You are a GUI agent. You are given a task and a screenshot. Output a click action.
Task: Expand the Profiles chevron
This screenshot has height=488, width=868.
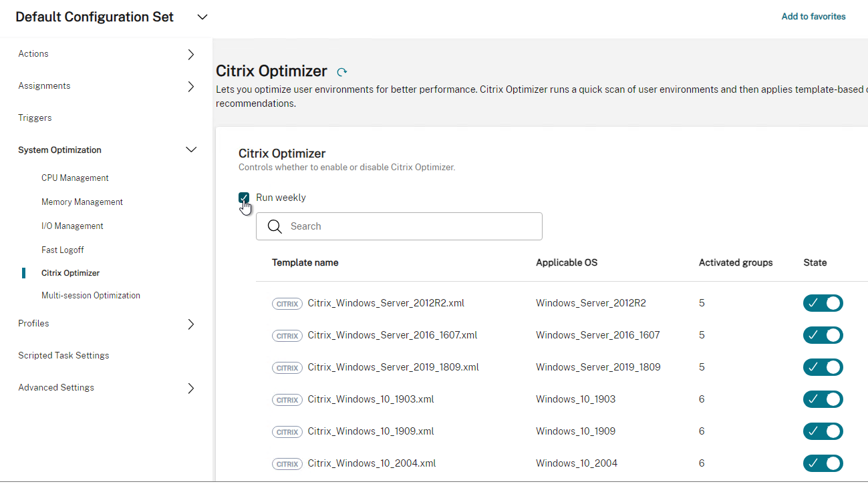coord(191,324)
